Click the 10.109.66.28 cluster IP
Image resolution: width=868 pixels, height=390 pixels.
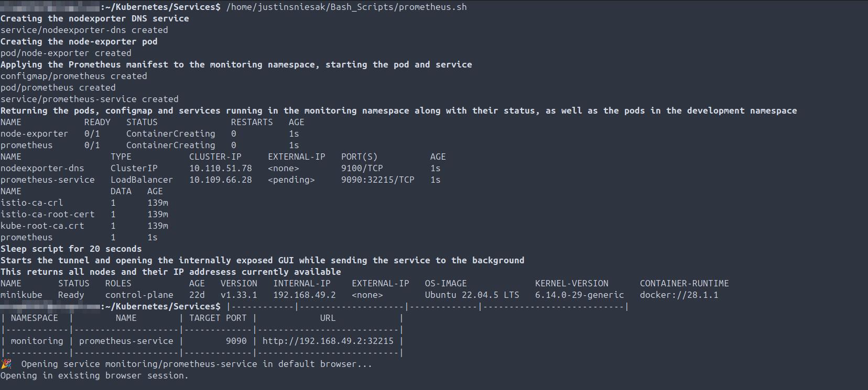pyautogui.click(x=220, y=180)
